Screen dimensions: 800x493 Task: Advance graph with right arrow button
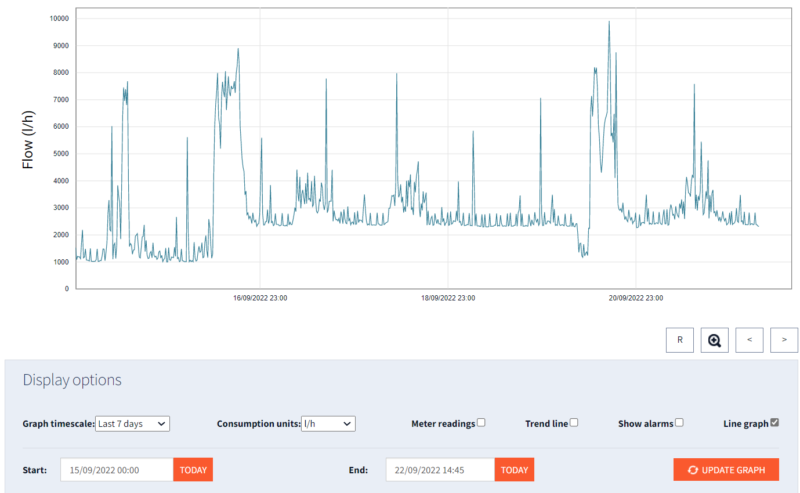[x=784, y=340]
